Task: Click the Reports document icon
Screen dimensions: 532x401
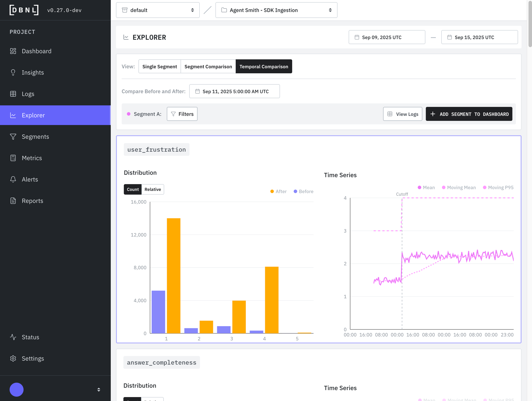Action: (13, 201)
